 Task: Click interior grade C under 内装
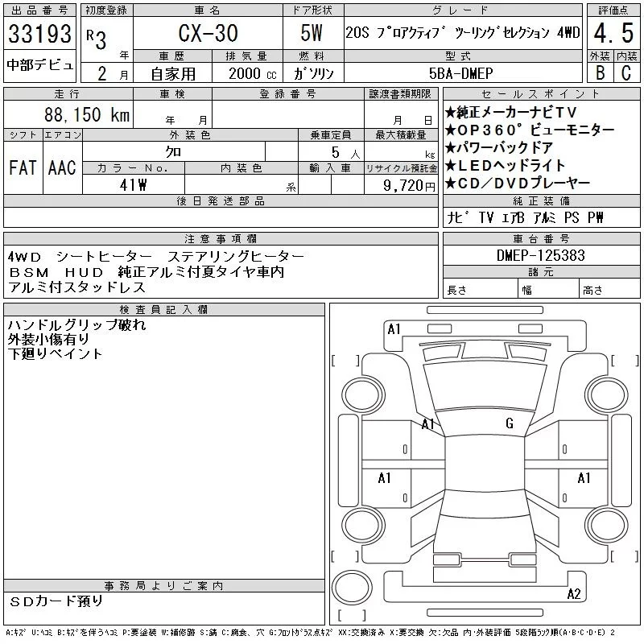626,72
